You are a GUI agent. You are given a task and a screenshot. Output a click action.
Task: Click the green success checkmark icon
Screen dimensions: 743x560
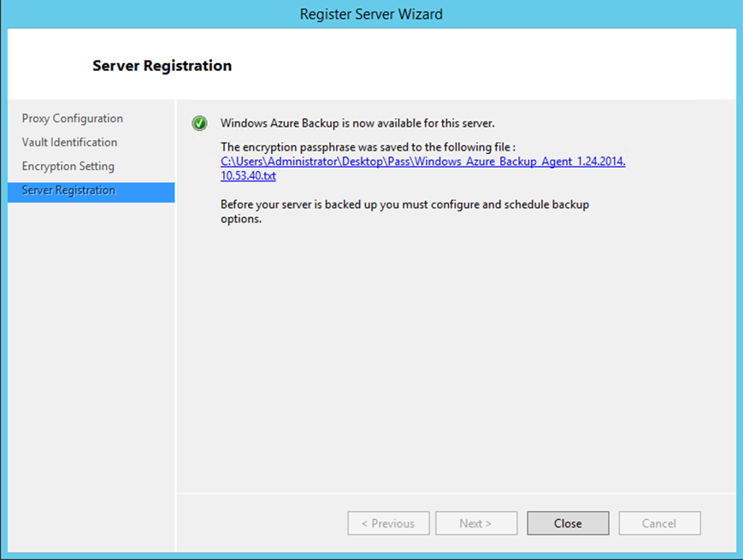pos(199,123)
